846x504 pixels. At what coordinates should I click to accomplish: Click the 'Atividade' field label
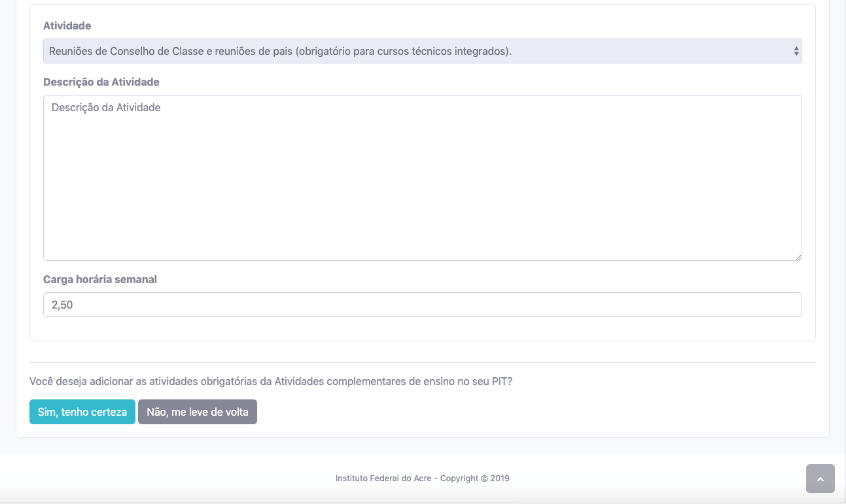click(67, 25)
